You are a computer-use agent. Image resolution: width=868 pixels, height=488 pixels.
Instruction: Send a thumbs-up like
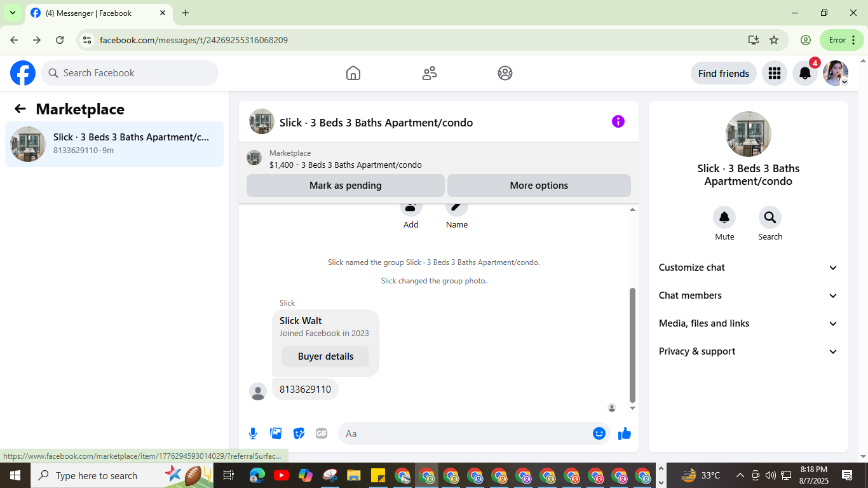(625, 433)
